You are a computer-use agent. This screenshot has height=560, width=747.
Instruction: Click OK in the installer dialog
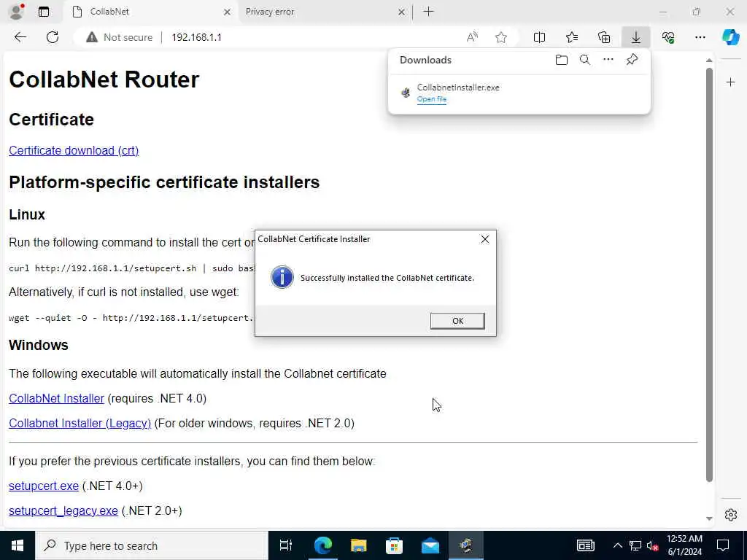pos(457,321)
